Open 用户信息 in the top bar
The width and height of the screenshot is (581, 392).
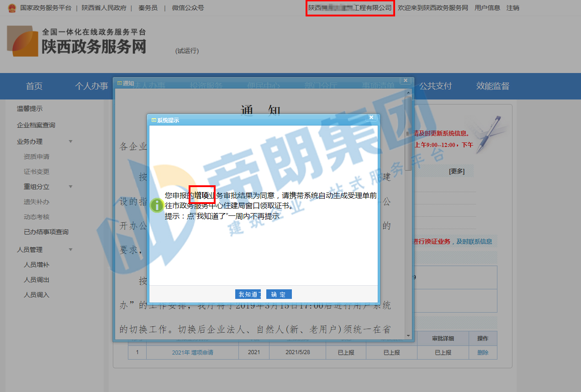click(x=487, y=8)
